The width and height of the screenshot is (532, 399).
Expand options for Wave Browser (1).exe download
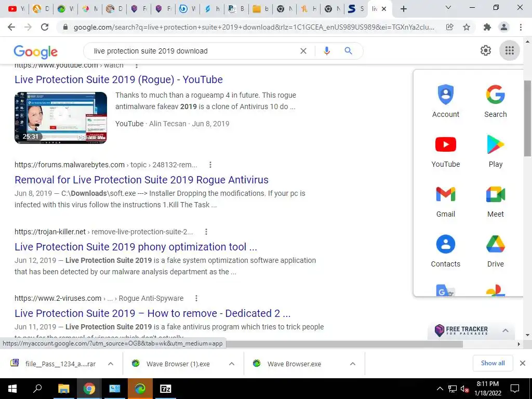pos(232,364)
